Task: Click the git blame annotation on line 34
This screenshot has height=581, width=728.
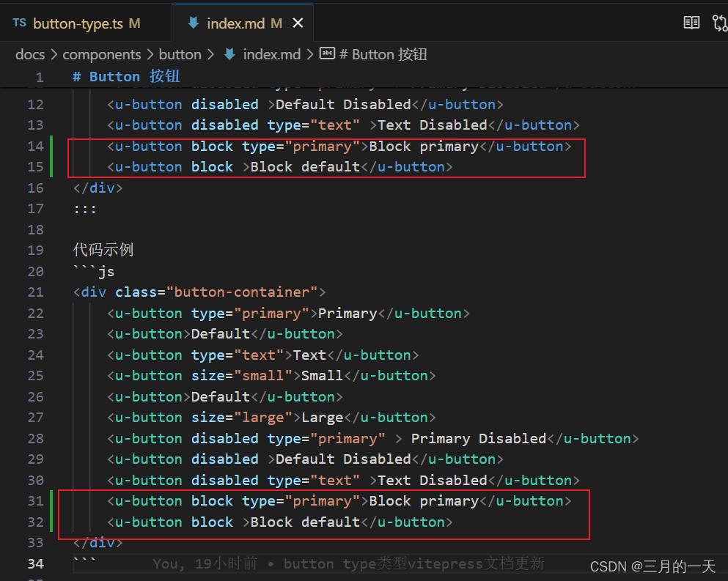Action: pyautogui.click(x=348, y=564)
